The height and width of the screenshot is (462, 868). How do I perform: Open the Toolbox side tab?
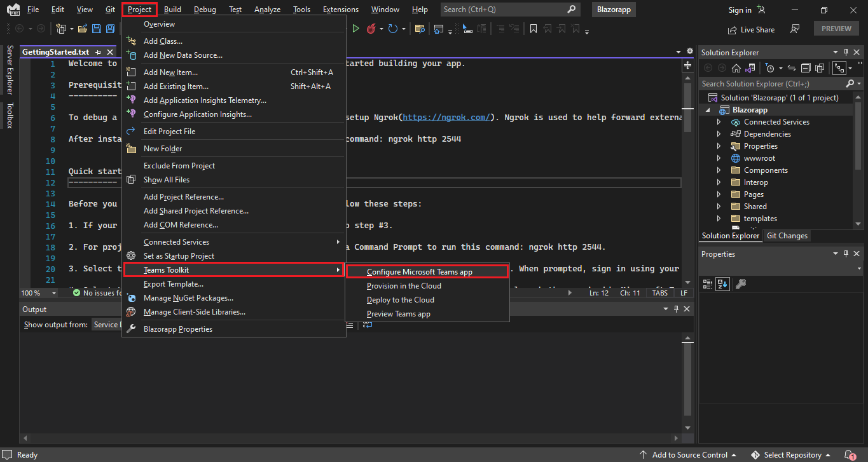coord(9,115)
